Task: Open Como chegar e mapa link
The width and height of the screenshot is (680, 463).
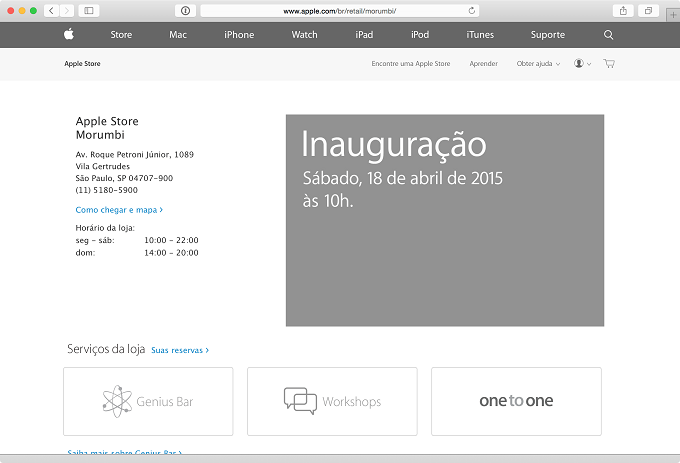Action: click(119, 210)
